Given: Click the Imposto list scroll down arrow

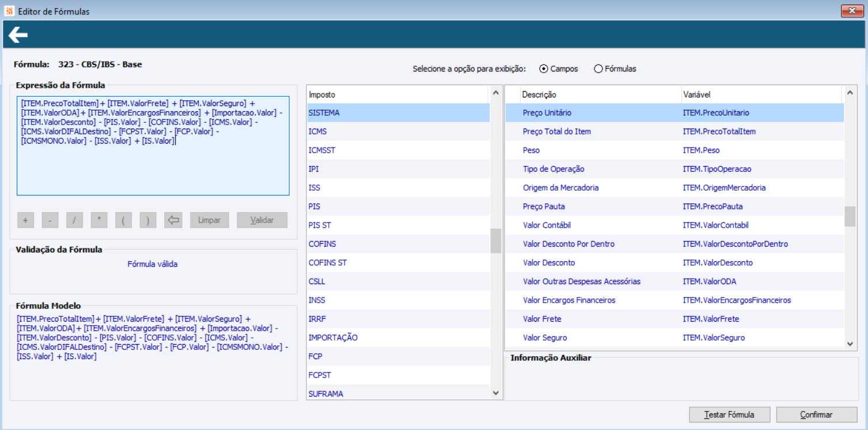Looking at the screenshot, I should point(495,393).
